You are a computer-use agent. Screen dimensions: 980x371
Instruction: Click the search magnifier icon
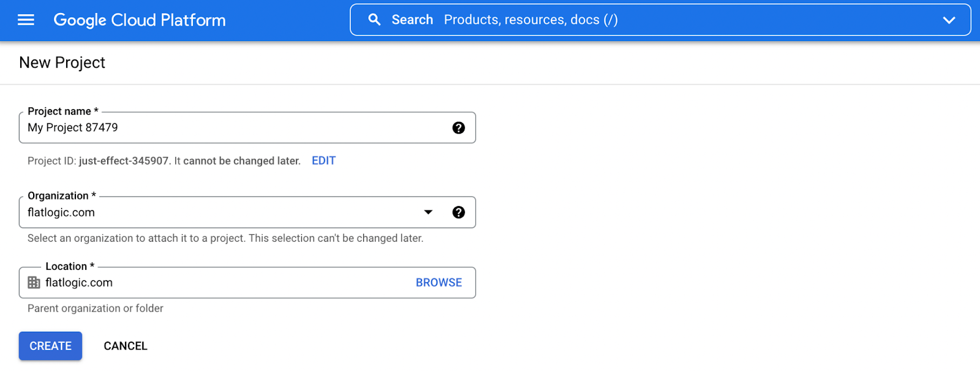pyautogui.click(x=374, y=20)
